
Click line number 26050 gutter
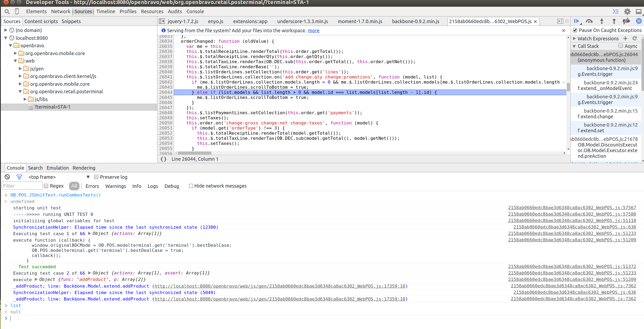point(165,123)
